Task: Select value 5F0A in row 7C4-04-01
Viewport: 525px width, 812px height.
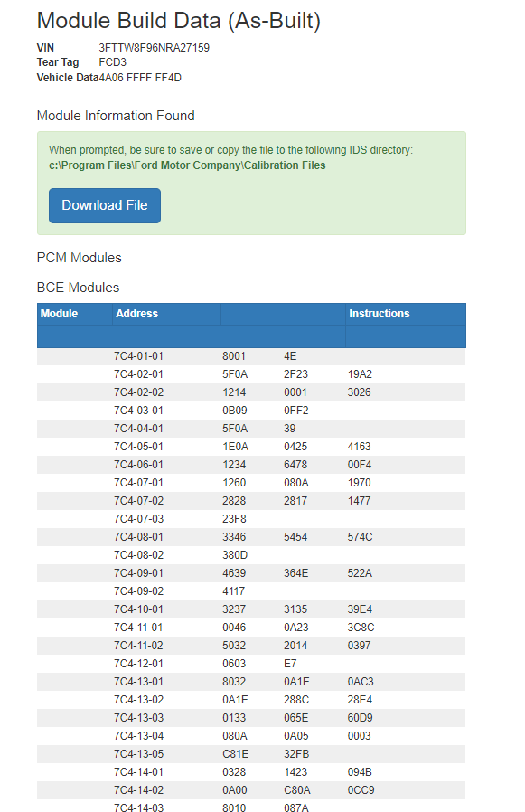Action: (235, 429)
